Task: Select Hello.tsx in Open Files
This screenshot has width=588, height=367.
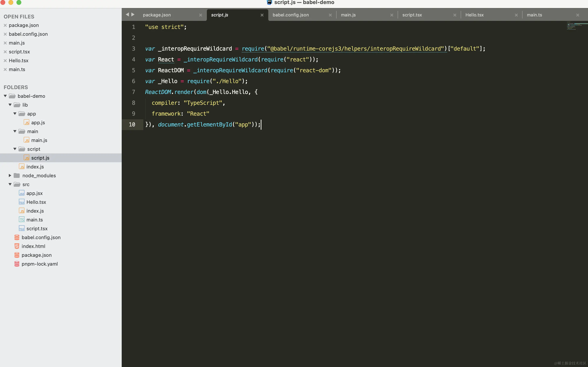Action: [x=18, y=60]
